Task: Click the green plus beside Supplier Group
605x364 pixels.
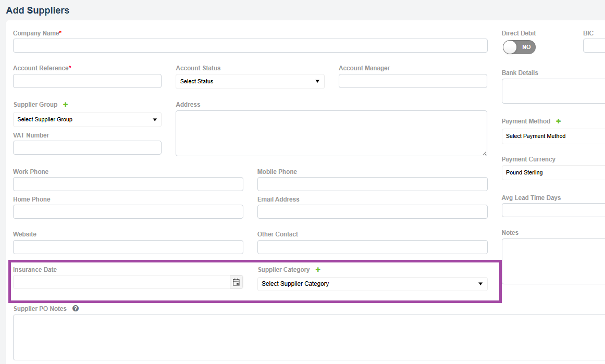Action: 66,105
